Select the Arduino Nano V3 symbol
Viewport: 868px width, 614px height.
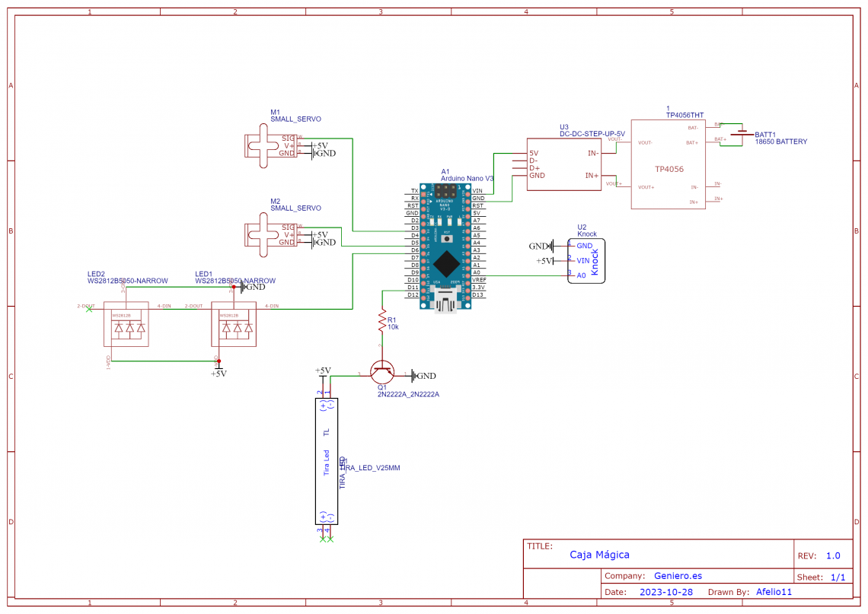(445, 243)
